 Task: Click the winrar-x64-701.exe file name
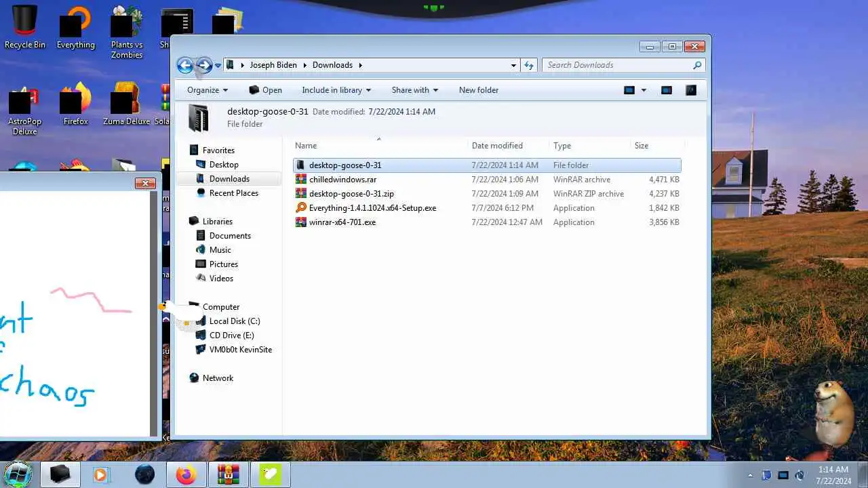coord(342,222)
